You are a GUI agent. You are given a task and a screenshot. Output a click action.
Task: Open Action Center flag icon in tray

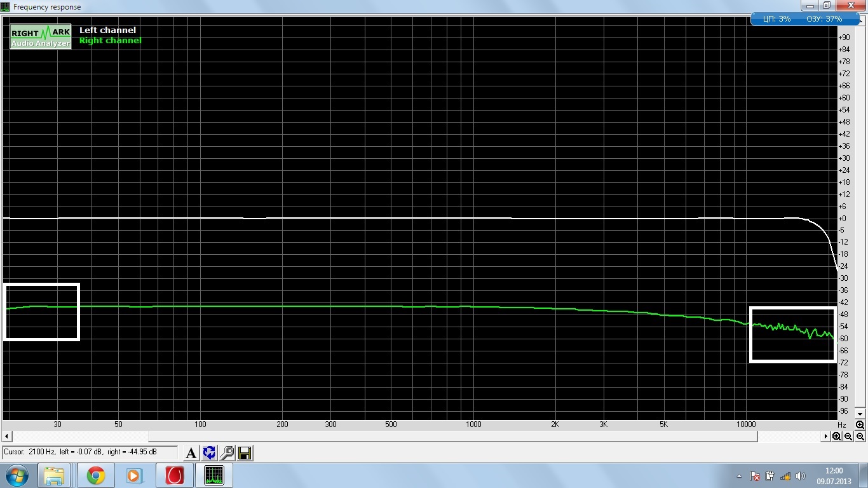point(755,476)
